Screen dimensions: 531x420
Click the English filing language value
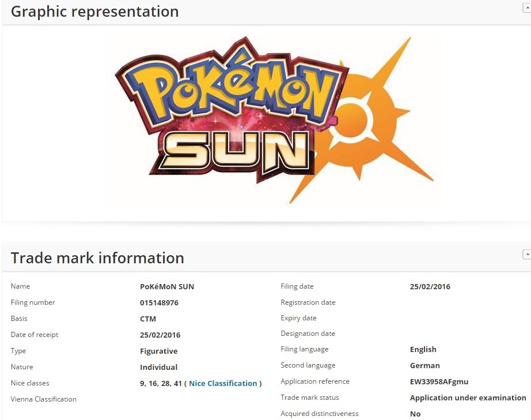(x=423, y=349)
